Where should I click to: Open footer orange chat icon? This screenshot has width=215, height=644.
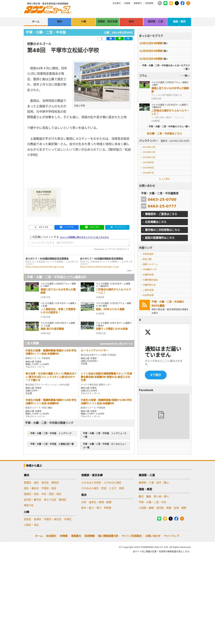[165, 518]
